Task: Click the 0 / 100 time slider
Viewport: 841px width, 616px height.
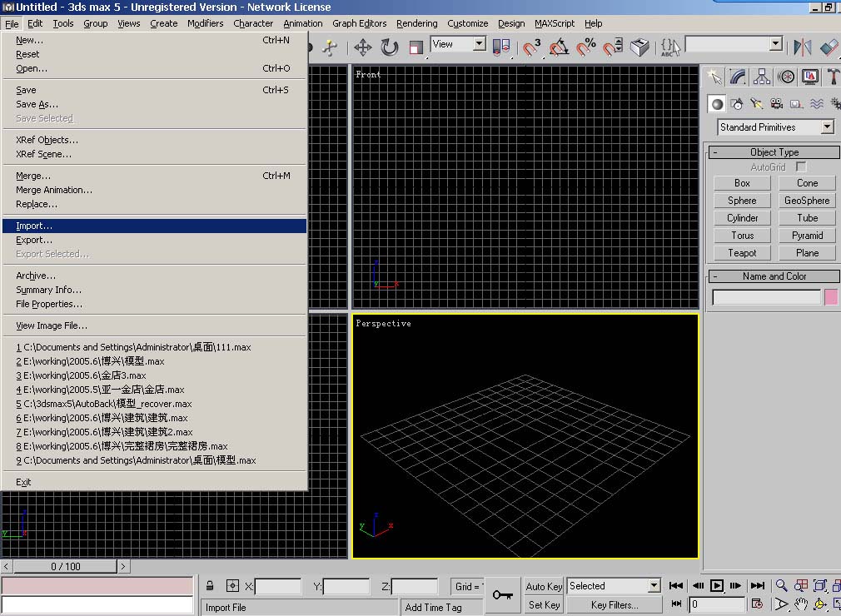Action: point(66,566)
